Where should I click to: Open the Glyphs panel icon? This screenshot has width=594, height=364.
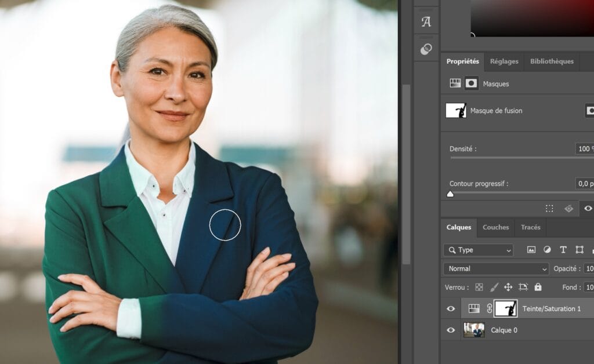click(x=426, y=22)
